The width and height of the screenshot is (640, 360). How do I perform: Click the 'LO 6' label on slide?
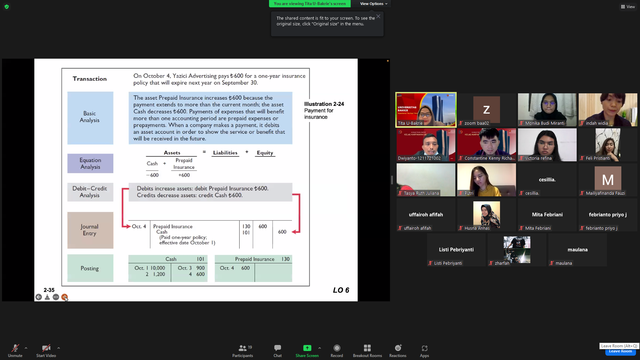(x=341, y=290)
